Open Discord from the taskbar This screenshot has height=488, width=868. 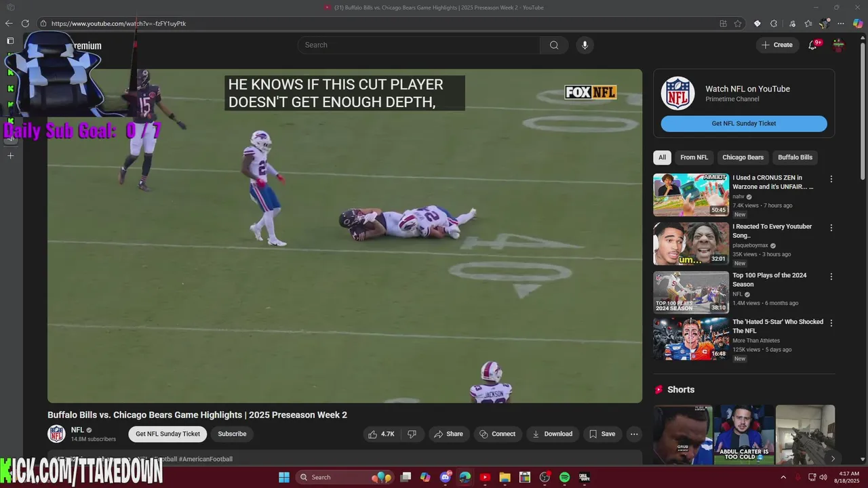(446, 477)
